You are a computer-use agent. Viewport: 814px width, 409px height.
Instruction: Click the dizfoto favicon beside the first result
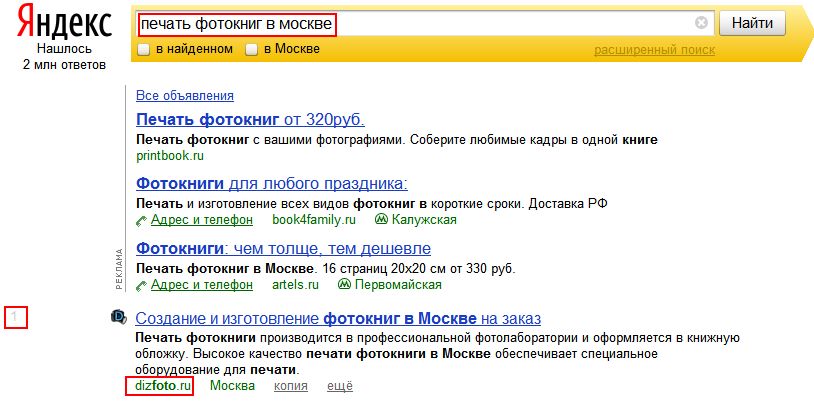tap(119, 317)
